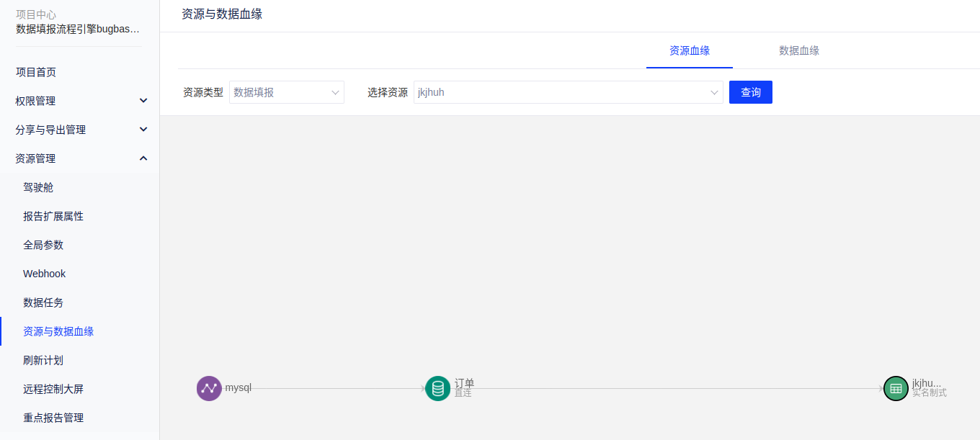Navigate to 全局参数 page
Viewport: 980px width, 440px height.
(43, 245)
